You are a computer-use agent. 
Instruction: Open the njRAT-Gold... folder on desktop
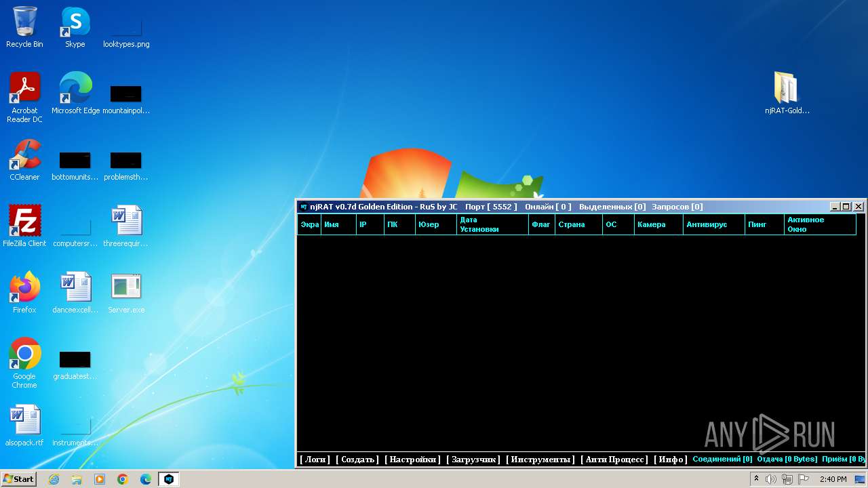787,94
